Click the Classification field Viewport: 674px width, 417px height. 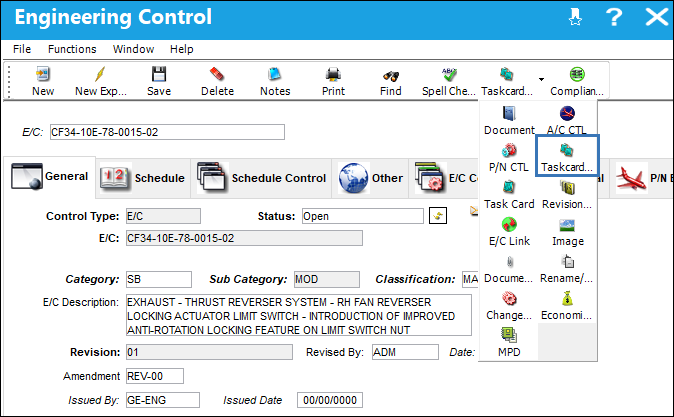point(471,279)
